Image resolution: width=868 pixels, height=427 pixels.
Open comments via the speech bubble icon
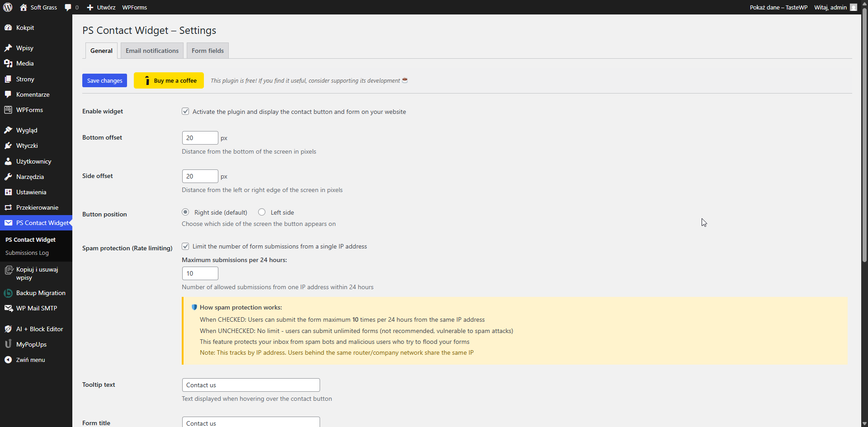click(69, 7)
